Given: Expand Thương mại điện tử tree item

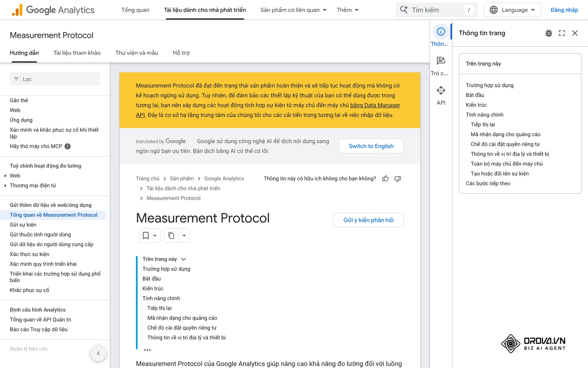Looking at the screenshot, I should (5, 185).
